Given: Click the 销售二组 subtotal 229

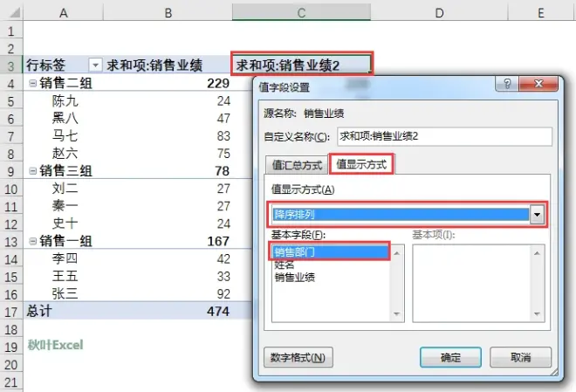Looking at the screenshot, I should point(218,84).
